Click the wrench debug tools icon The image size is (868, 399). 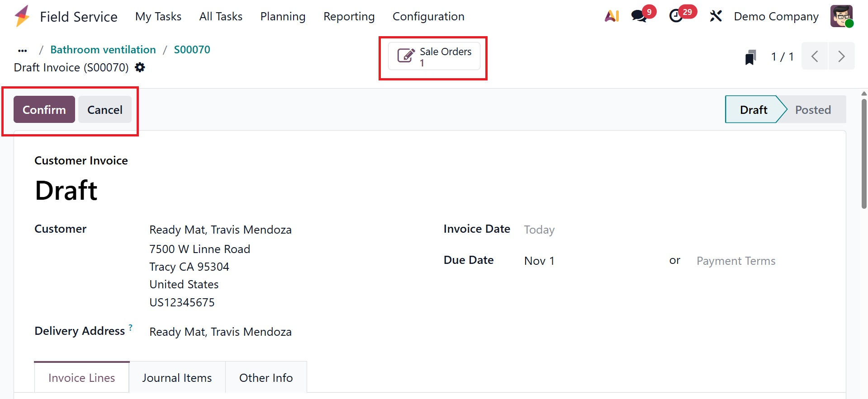coord(716,16)
